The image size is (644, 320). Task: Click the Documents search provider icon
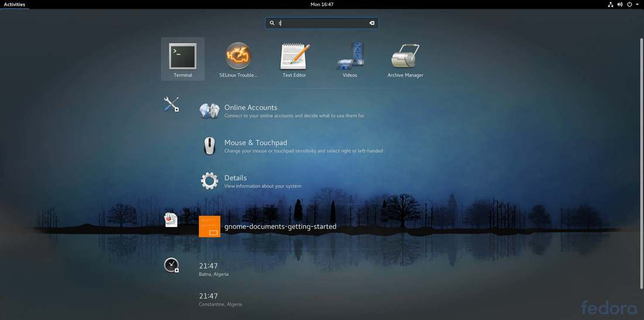click(171, 219)
